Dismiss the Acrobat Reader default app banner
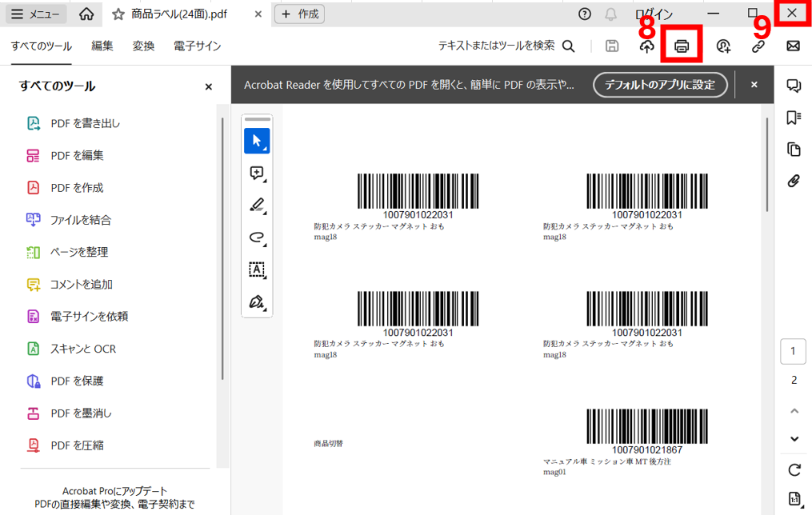 [754, 84]
